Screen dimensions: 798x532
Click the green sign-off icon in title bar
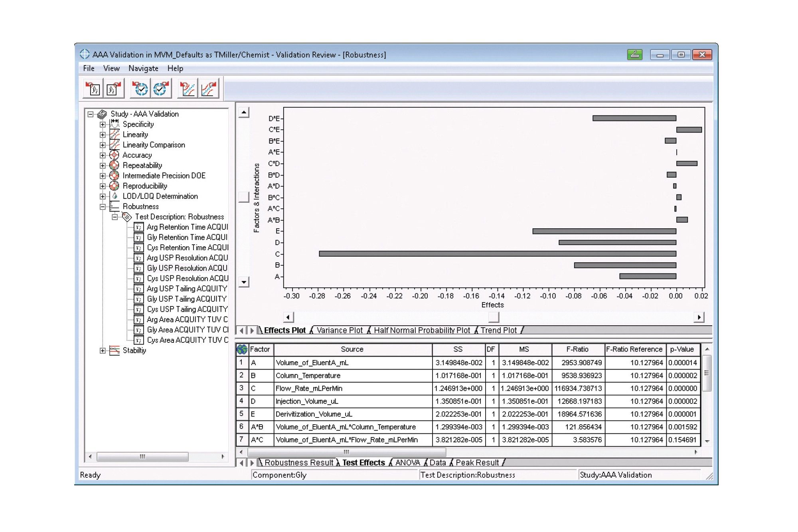pyautogui.click(x=634, y=55)
